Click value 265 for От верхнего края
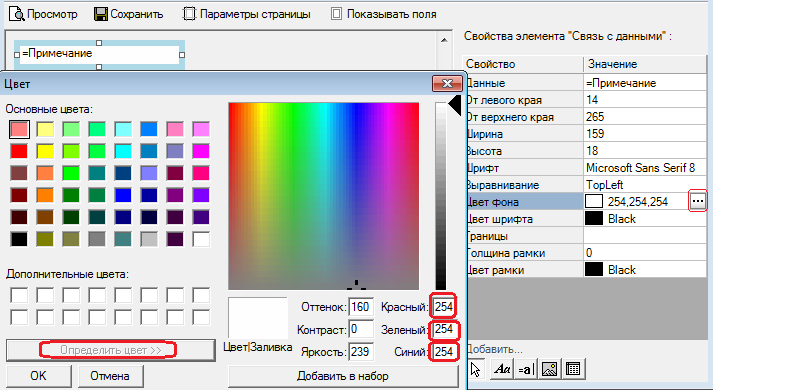Image resolution: width=792 pixels, height=390 pixels. click(645, 117)
